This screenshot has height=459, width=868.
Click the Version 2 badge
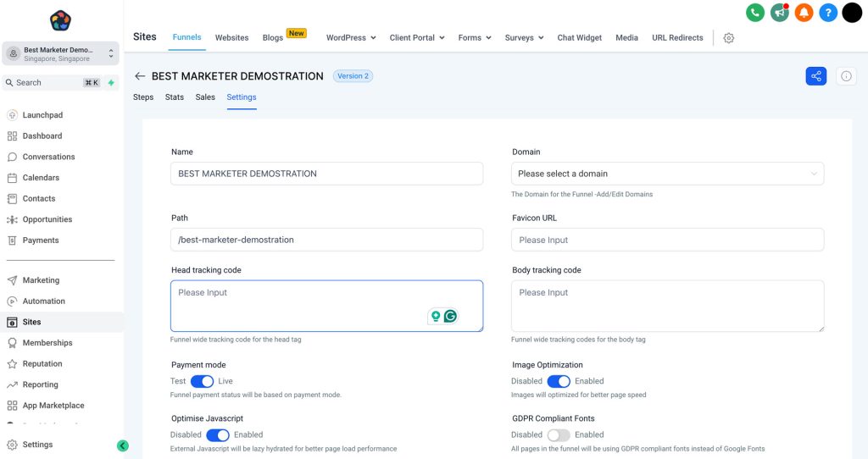353,76
